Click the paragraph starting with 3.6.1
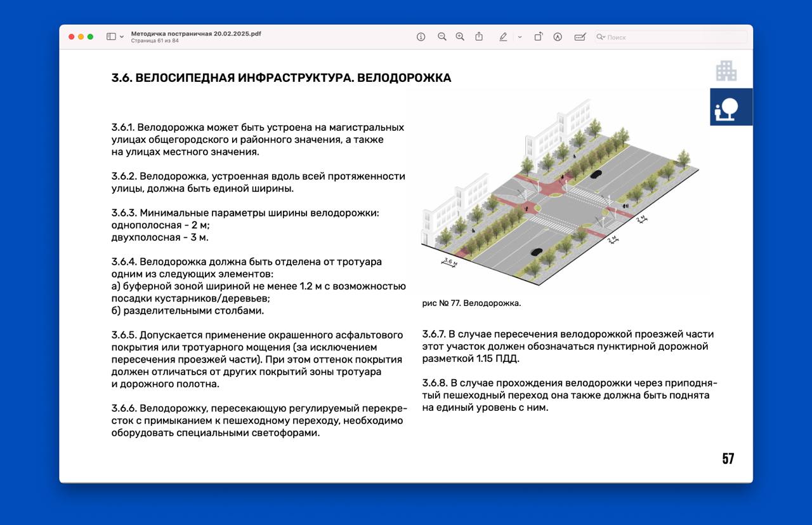 (258, 140)
